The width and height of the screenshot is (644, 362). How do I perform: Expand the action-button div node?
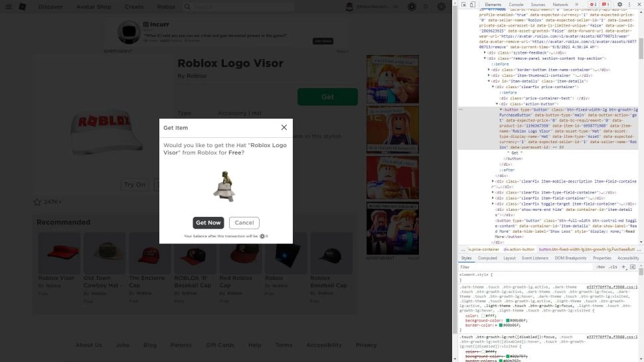497,104
